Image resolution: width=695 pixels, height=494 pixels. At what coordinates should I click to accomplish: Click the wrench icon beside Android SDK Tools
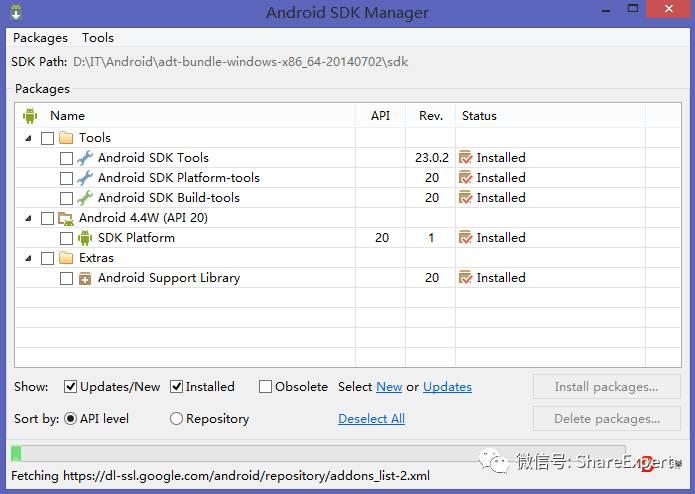[x=85, y=158]
